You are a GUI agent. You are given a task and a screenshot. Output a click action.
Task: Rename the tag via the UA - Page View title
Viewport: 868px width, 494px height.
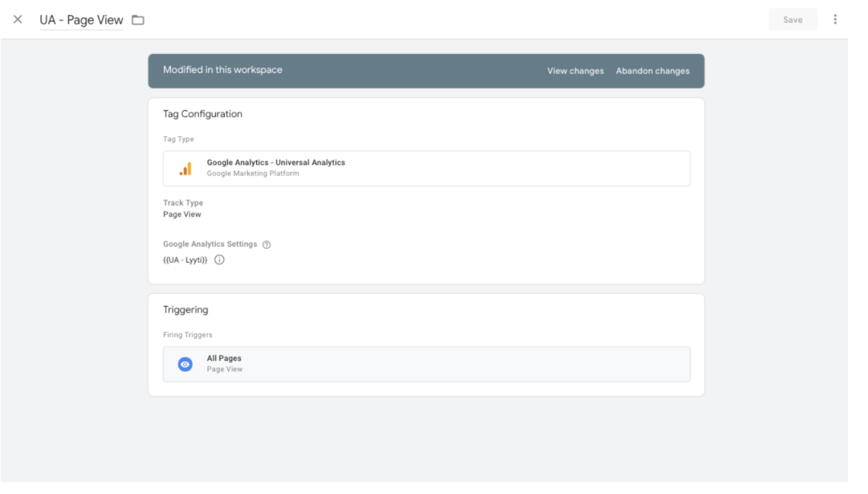click(81, 20)
